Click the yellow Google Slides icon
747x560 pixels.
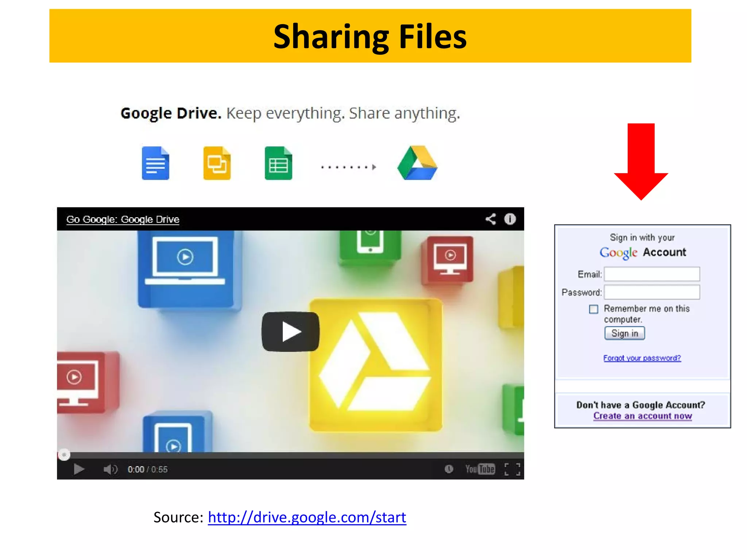[x=217, y=163]
